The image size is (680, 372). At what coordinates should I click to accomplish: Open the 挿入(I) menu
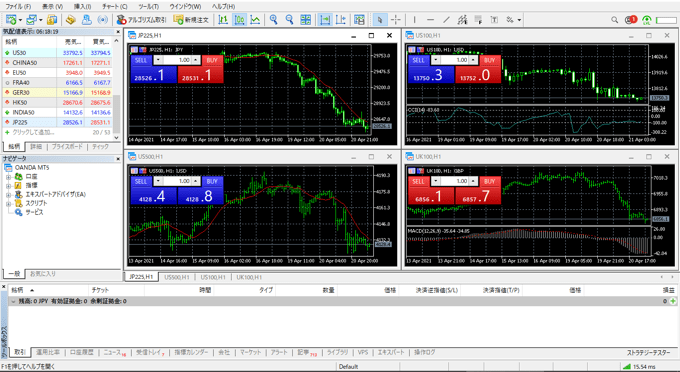click(82, 7)
